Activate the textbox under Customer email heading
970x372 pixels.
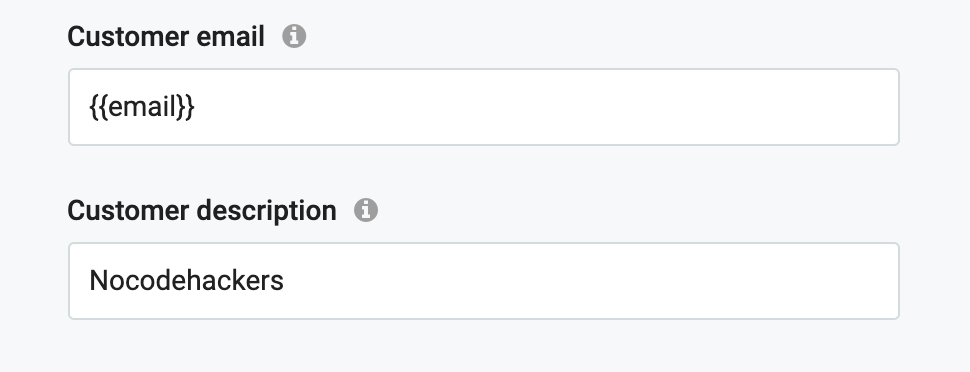pyautogui.click(x=483, y=107)
